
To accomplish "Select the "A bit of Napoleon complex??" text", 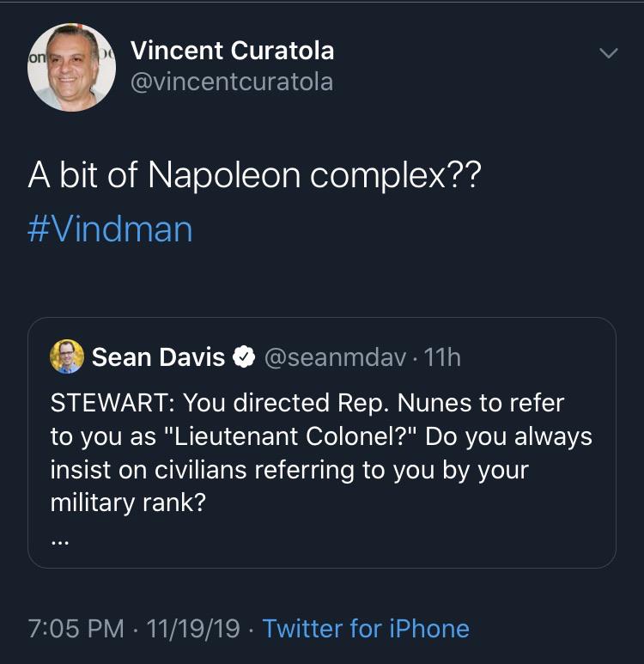I will [254, 175].
